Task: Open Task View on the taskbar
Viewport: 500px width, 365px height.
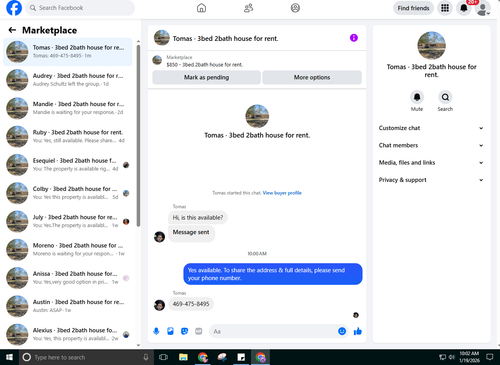Action: 163,357
